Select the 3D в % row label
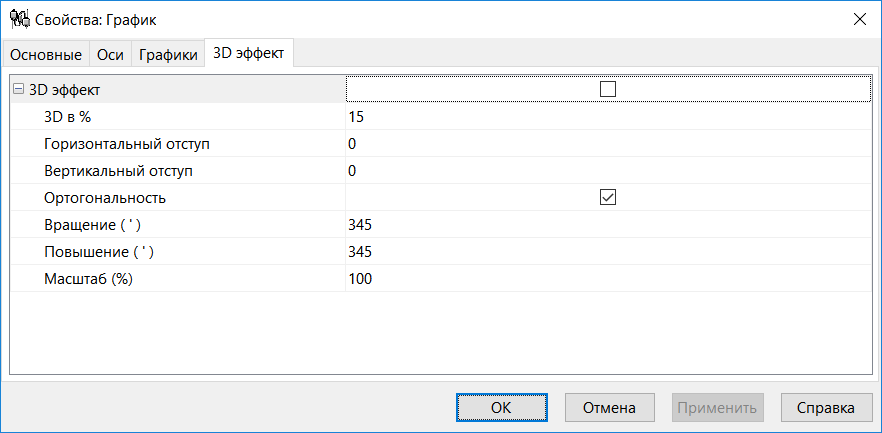This screenshot has width=882, height=433. pyautogui.click(x=67, y=117)
